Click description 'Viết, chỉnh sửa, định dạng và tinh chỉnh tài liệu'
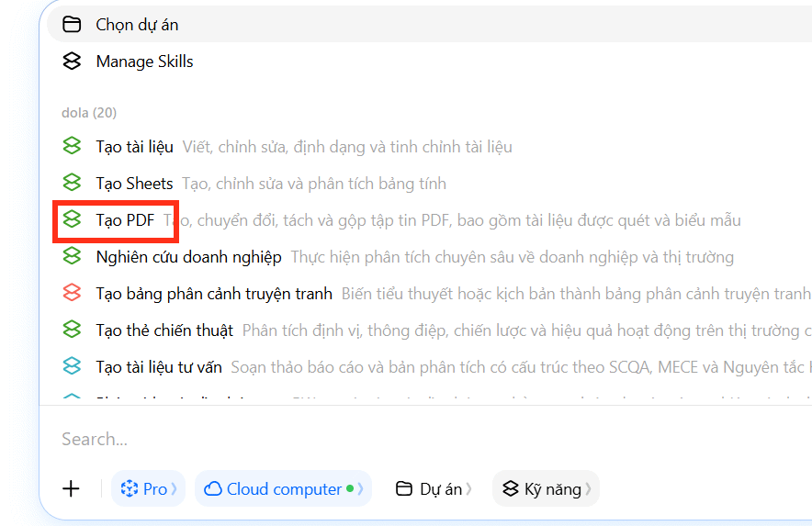The height and width of the screenshot is (526, 812). 347,147
